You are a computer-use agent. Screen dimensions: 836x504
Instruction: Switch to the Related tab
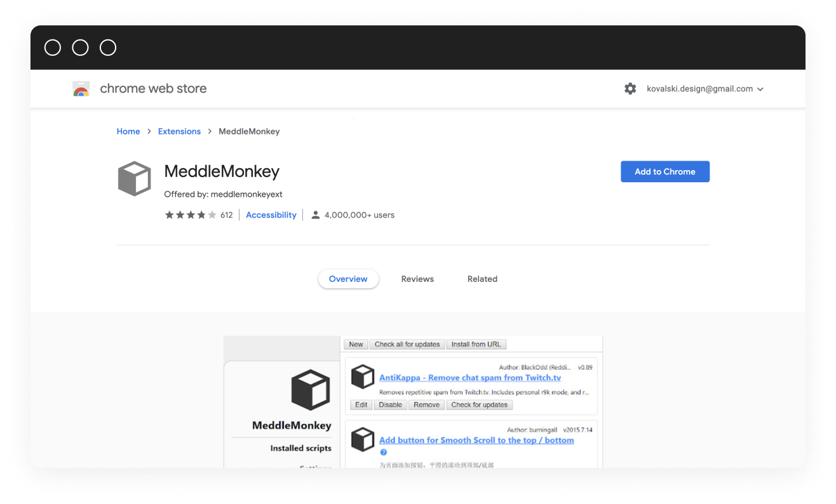[x=482, y=279]
